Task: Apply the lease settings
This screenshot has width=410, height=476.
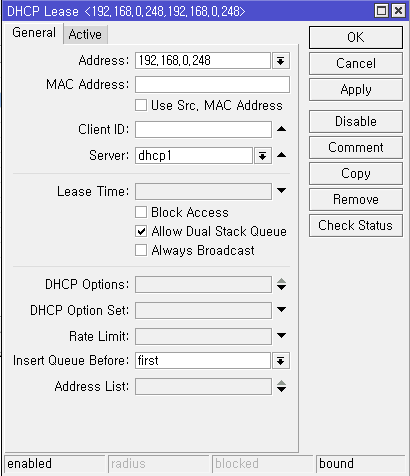Action: (356, 89)
